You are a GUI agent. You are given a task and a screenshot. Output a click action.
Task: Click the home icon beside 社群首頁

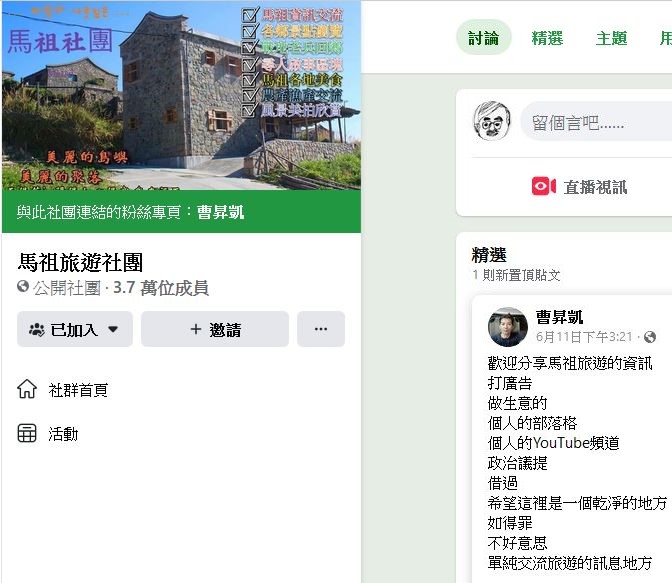tap(27, 389)
